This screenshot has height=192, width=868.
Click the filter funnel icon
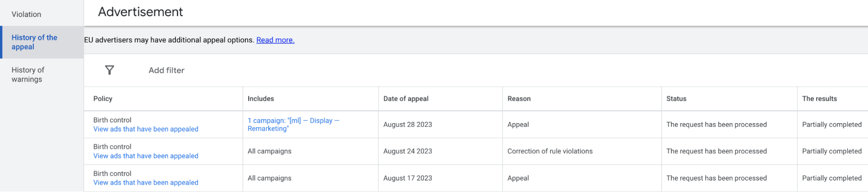(x=109, y=70)
